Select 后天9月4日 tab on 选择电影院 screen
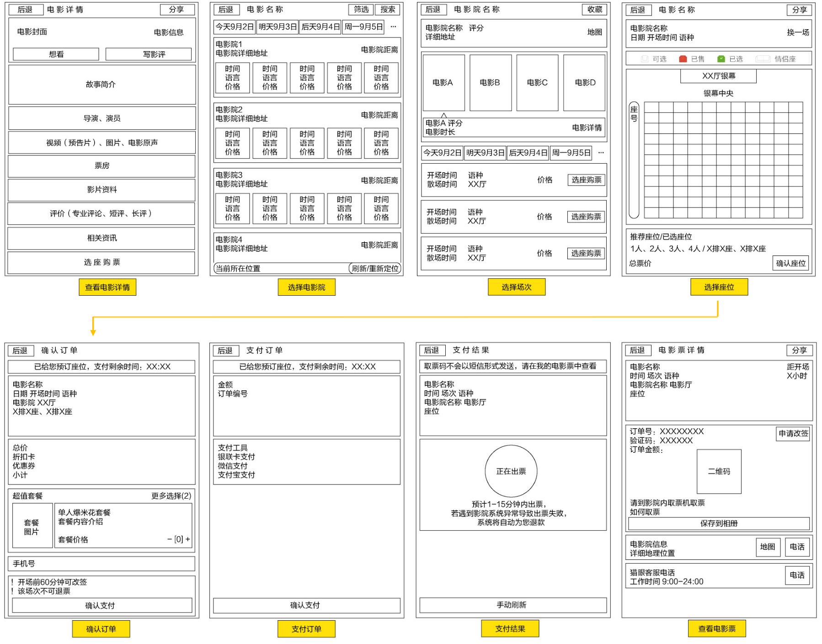 [x=320, y=27]
